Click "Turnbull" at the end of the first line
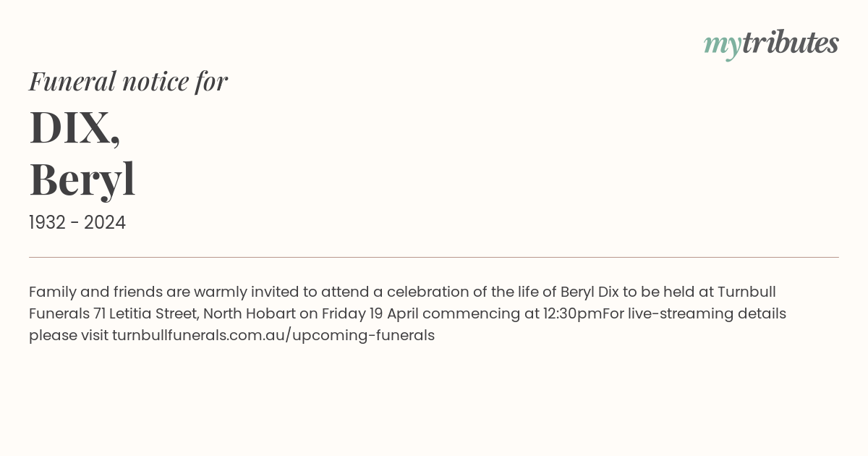Viewport: 868px width, 456px height. 746,292
